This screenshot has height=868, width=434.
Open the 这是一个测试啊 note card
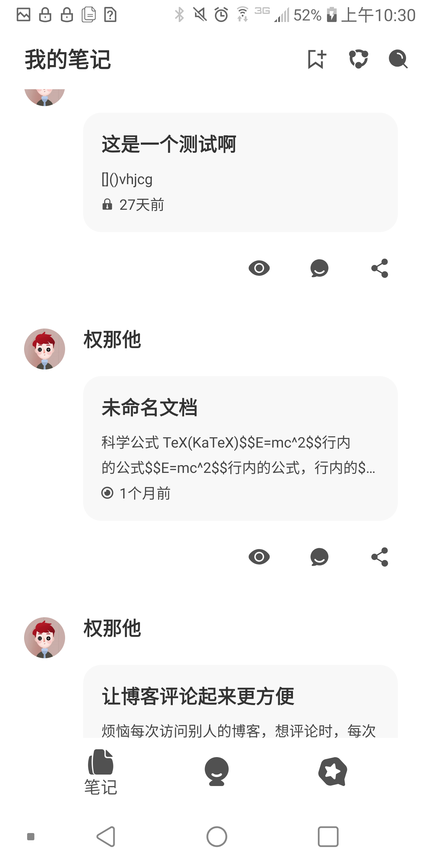(x=241, y=172)
